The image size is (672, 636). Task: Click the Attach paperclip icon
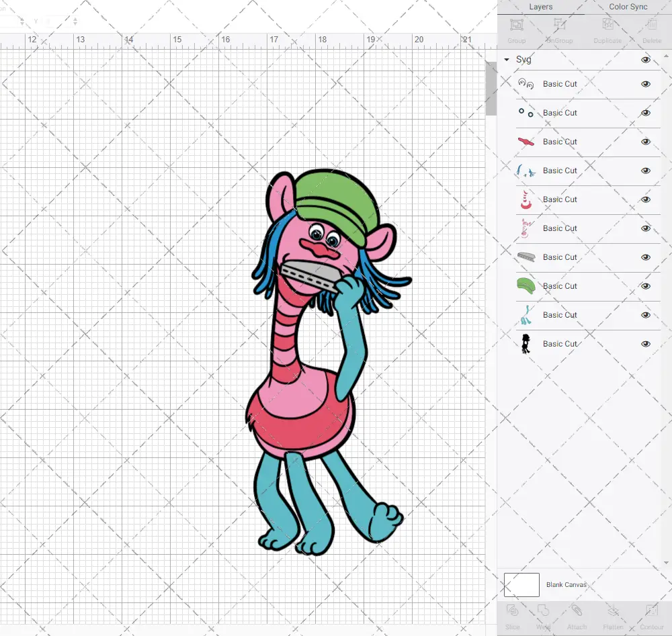tap(577, 610)
